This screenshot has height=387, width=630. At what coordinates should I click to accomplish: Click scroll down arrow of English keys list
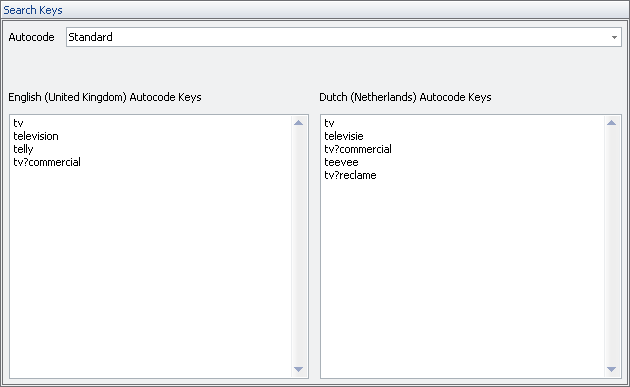click(299, 369)
